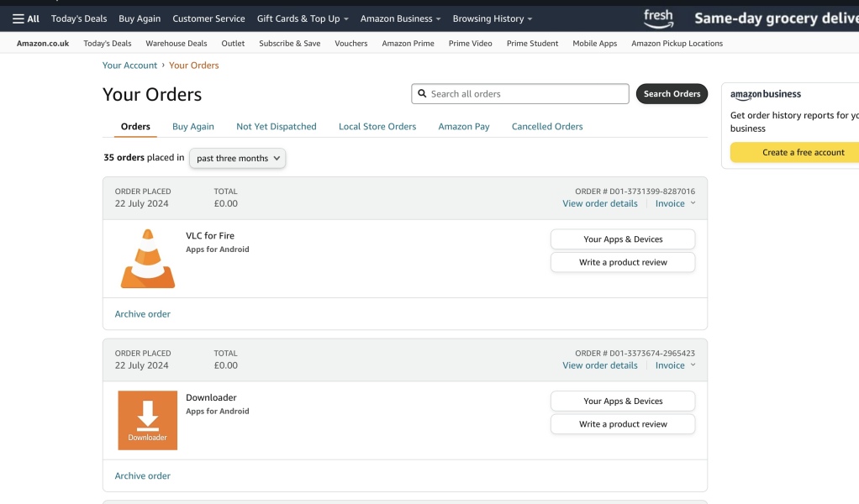Focus the Search all orders field

pyautogui.click(x=520, y=93)
